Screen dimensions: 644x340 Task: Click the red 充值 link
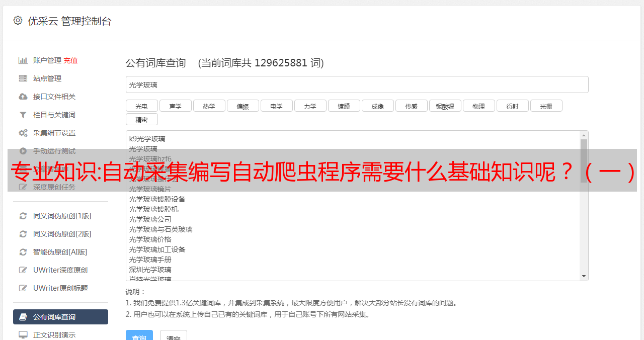[70, 60]
